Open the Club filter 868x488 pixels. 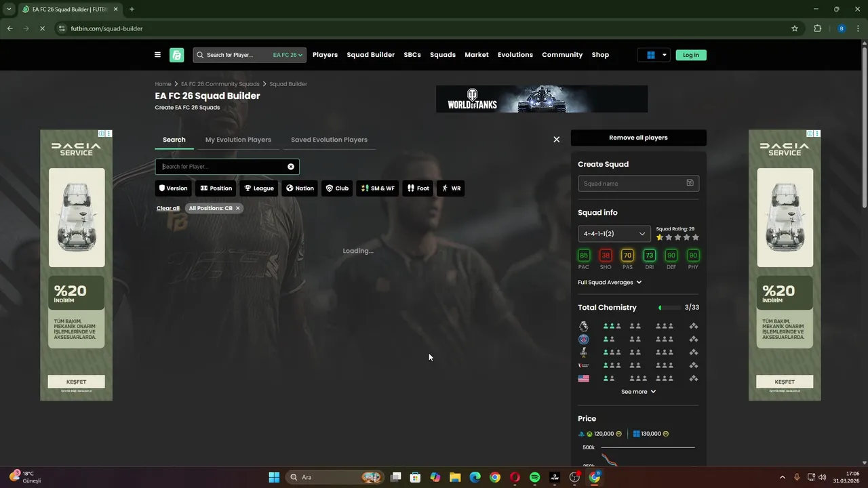pyautogui.click(x=337, y=188)
